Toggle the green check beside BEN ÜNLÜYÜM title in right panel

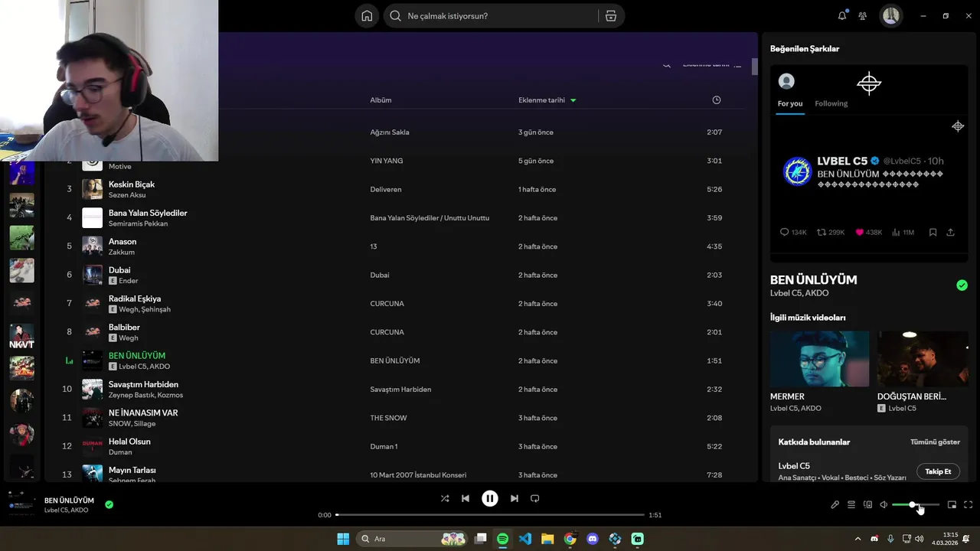pos(962,285)
